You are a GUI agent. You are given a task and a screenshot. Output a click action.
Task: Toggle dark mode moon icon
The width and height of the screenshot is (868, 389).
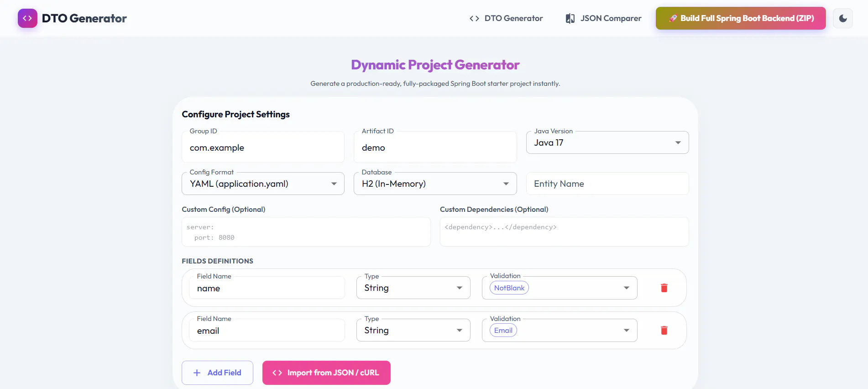pyautogui.click(x=842, y=18)
